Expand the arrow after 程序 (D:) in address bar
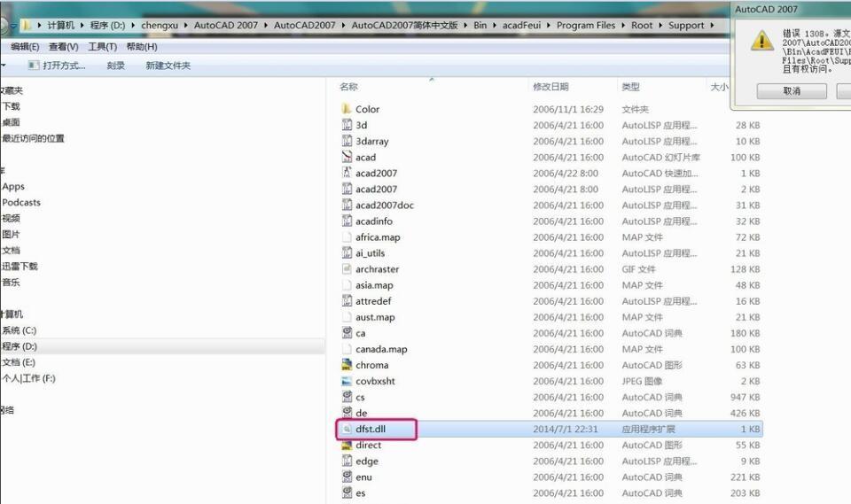Viewport: 851px width, 504px height. click(133, 25)
